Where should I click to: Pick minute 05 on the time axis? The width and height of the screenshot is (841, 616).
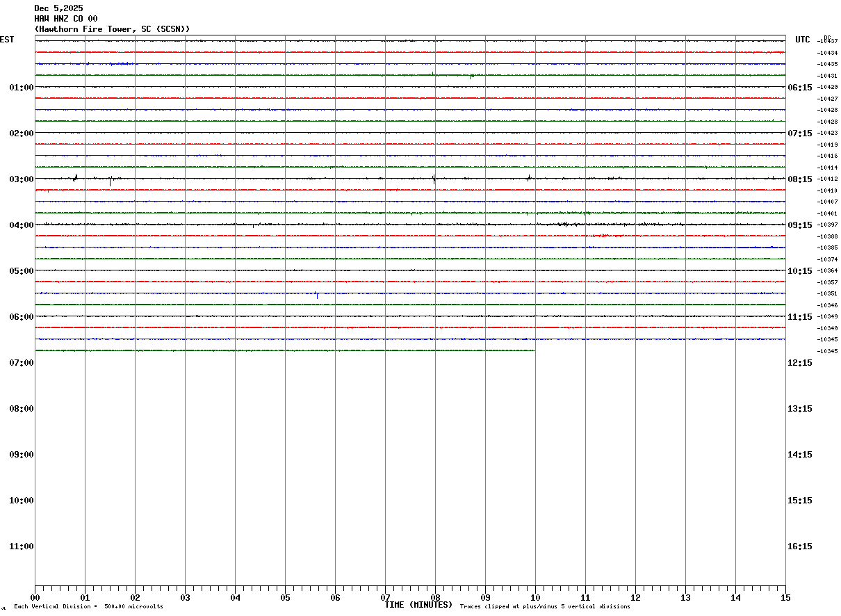285,598
